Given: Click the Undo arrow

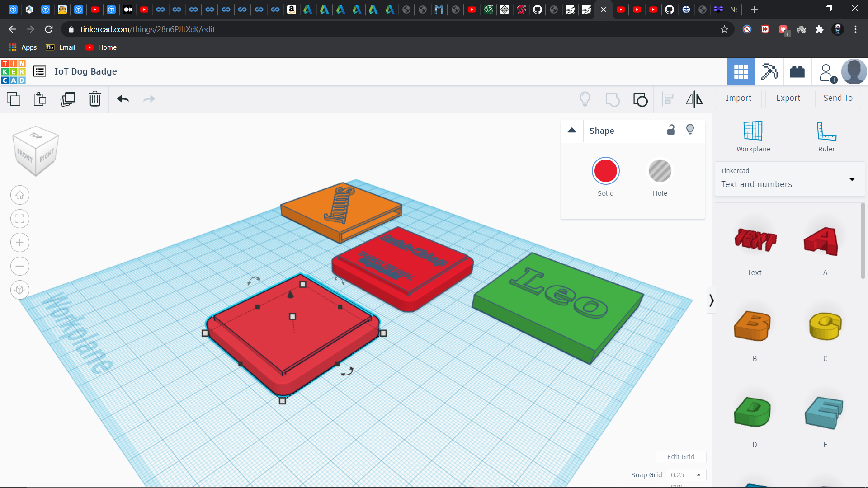Looking at the screenshot, I should (123, 99).
